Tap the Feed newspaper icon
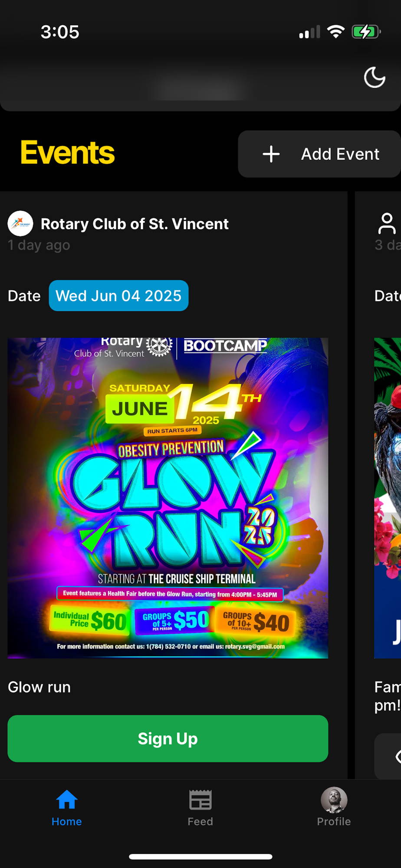The width and height of the screenshot is (401, 868). [x=200, y=800]
